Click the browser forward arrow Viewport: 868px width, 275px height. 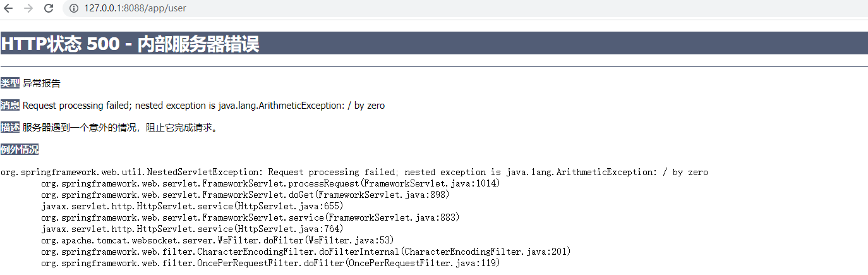[x=28, y=8]
